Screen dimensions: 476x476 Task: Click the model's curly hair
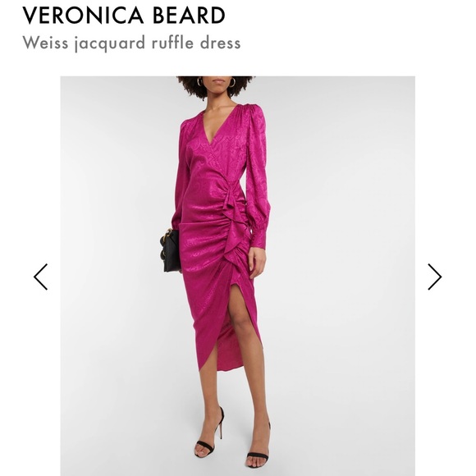215,86
